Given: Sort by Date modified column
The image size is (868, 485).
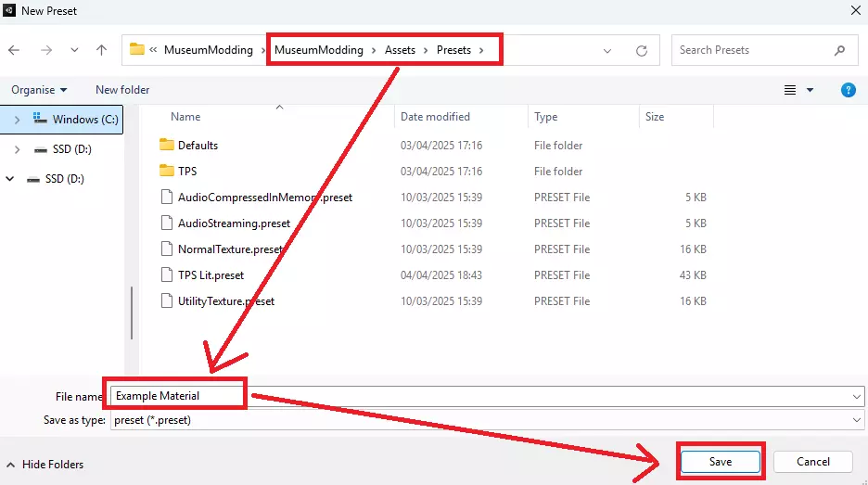Looking at the screenshot, I should 435,117.
